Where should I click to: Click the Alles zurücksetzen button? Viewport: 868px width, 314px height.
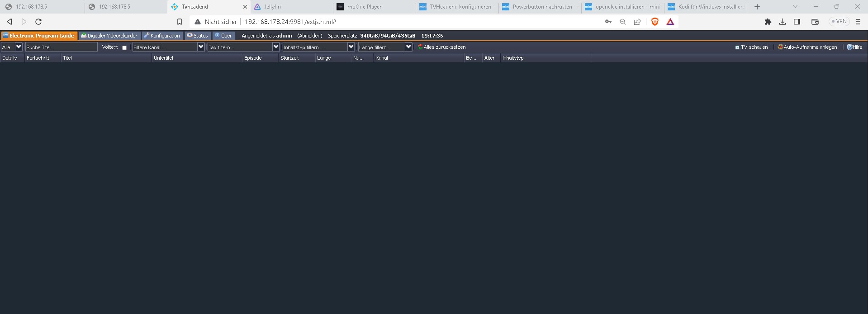coord(442,47)
